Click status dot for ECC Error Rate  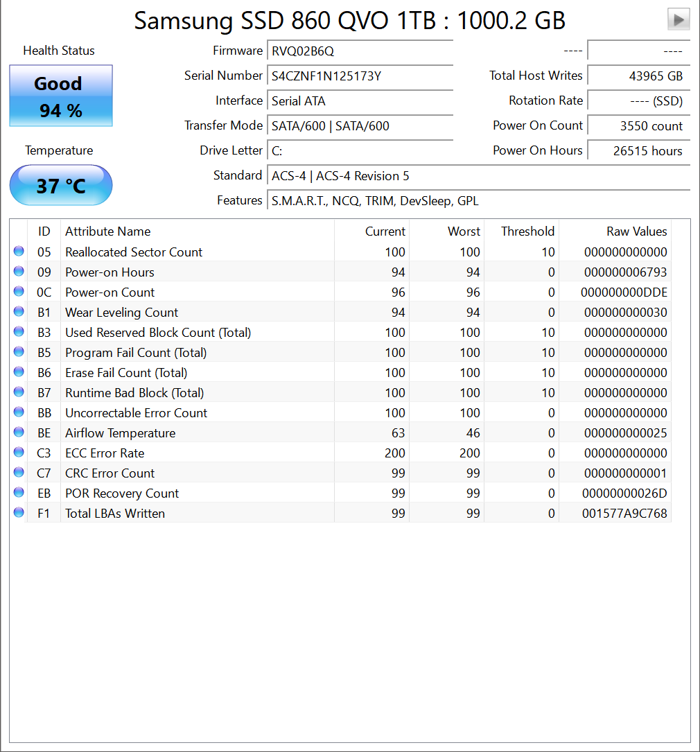tap(19, 453)
